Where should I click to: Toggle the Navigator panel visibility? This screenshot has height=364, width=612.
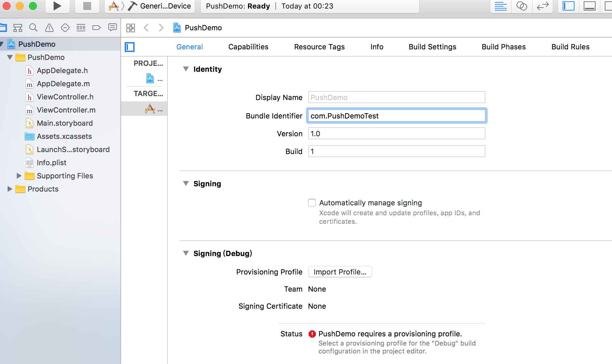click(x=568, y=6)
